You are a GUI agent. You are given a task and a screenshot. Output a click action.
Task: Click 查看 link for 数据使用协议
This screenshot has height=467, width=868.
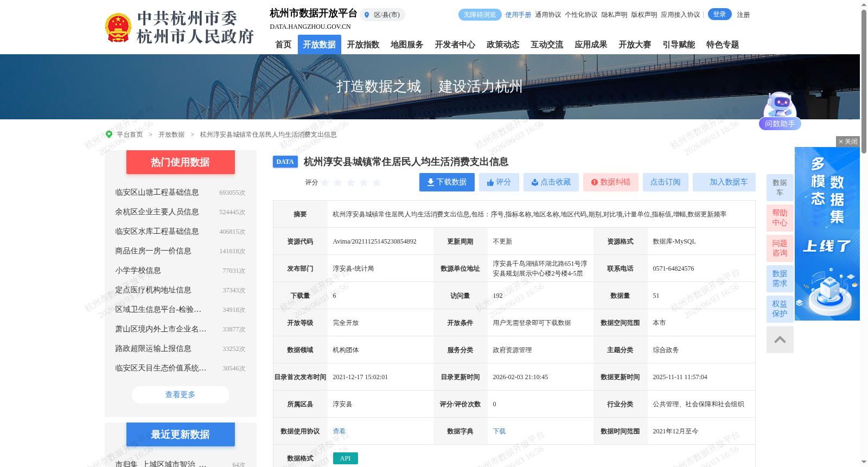[x=339, y=431]
